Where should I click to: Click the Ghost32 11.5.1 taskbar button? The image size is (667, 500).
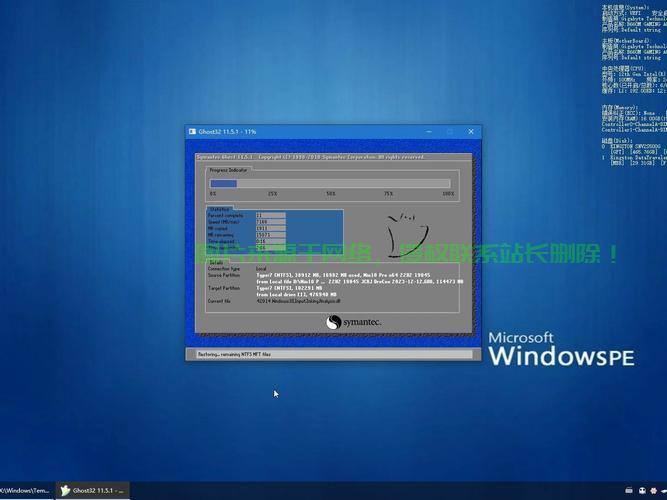[x=92, y=491]
